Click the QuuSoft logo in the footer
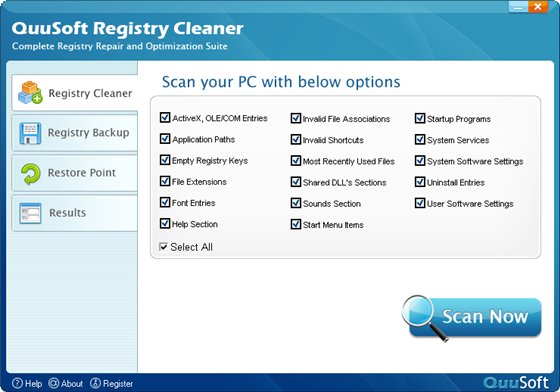The image size is (560, 392). tap(516, 383)
